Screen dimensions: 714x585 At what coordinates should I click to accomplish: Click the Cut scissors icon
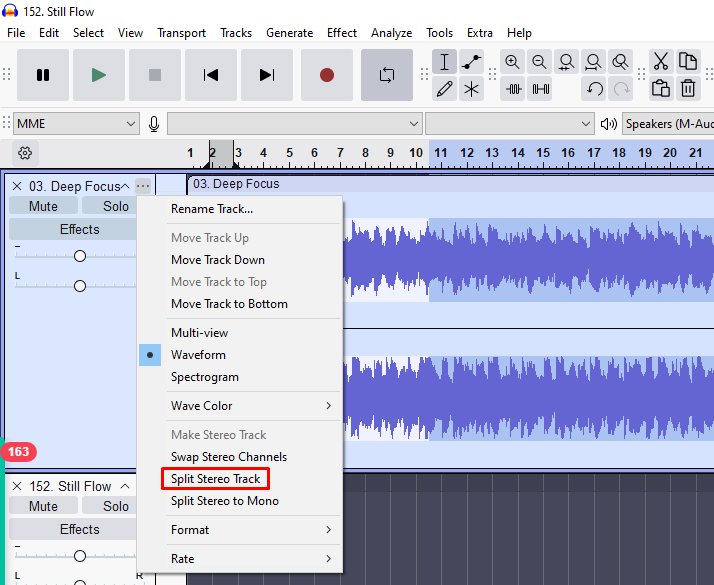pos(661,61)
